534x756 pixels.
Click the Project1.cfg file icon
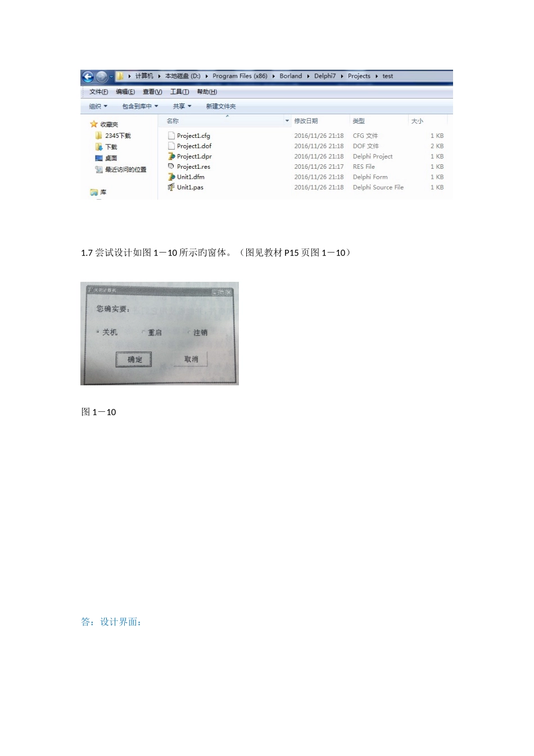171,136
